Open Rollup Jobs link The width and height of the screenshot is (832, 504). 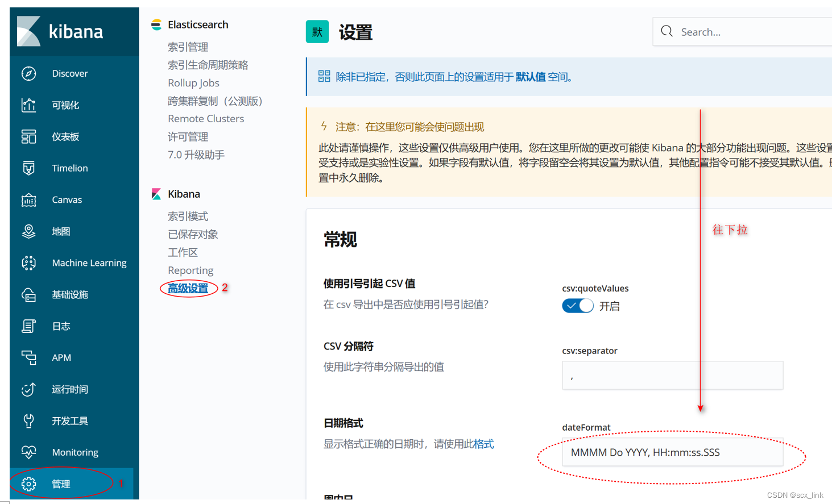pyautogui.click(x=193, y=83)
